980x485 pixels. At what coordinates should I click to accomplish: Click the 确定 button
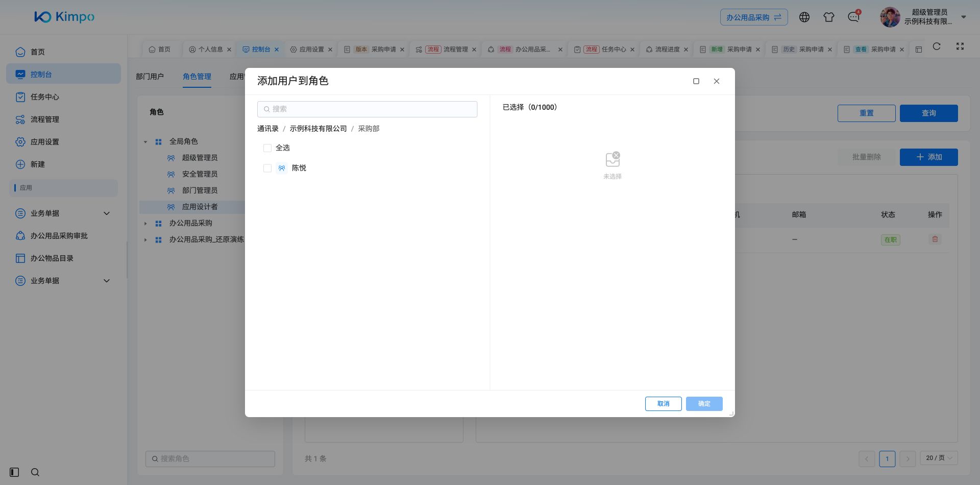click(704, 404)
